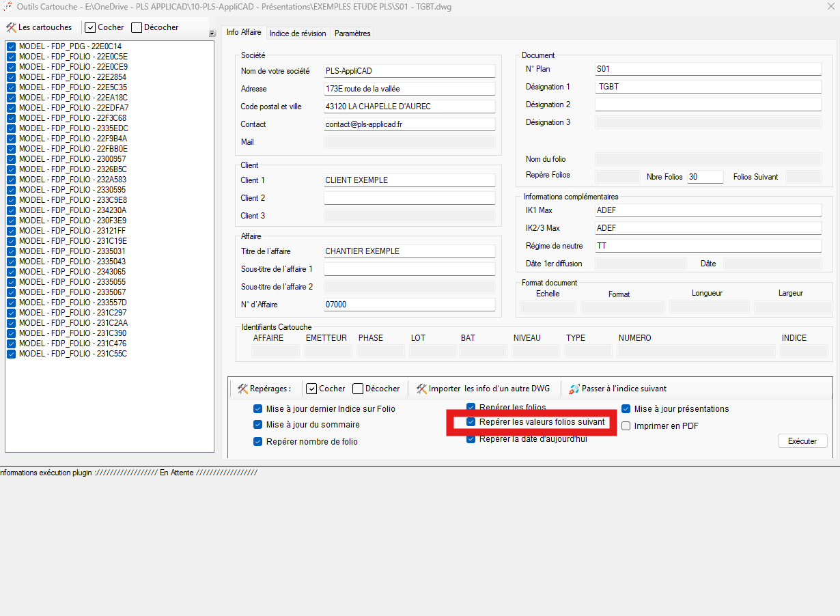
Task: Switch to the Indice de révision tab
Action: (298, 33)
